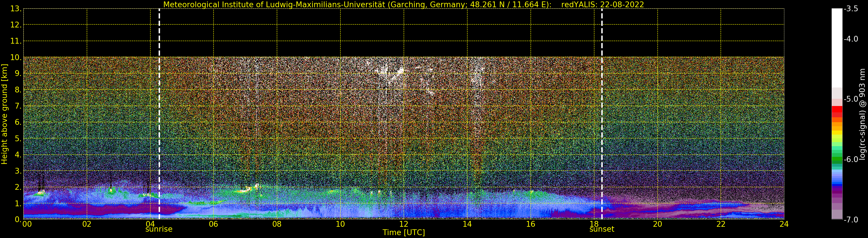This screenshot has width=868, height=238.
Task: Click the time tick label '12' on the time axis
Action: pyautogui.click(x=404, y=224)
